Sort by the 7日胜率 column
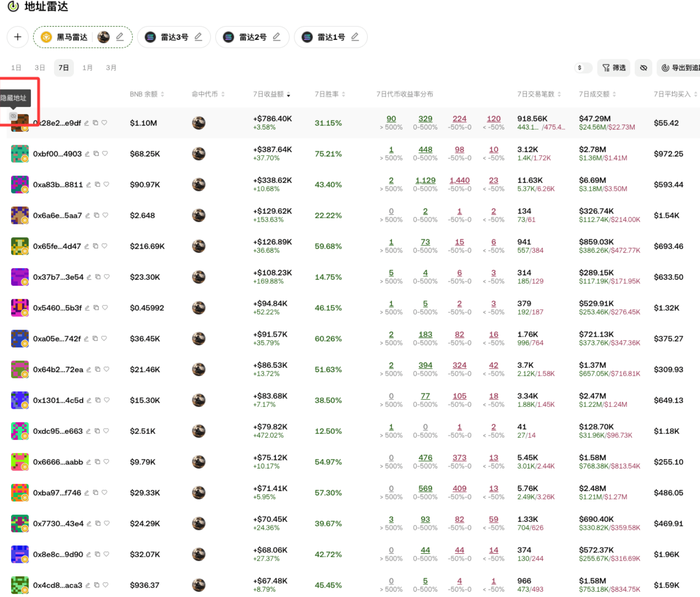The height and width of the screenshot is (597, 700). pyautogui.click(x=330, y=94)
